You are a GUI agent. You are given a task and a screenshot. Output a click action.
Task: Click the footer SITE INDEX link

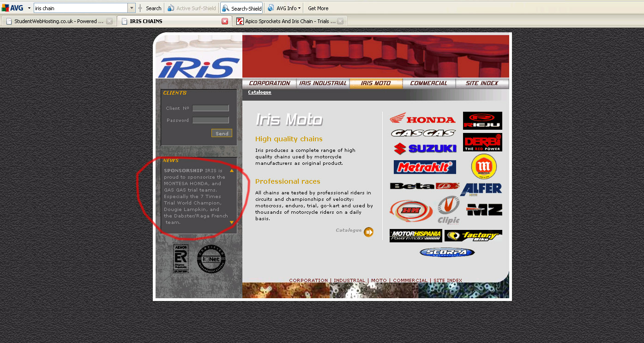coord(448,280)
